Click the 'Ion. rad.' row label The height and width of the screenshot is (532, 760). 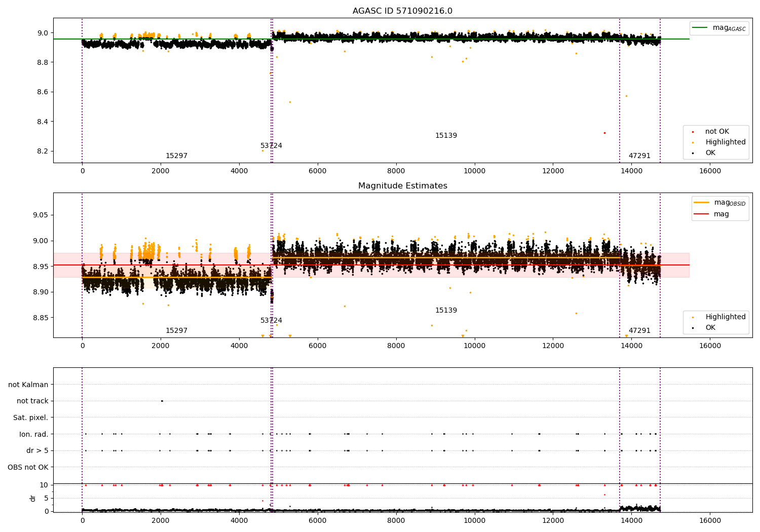(x=34, y=434)
